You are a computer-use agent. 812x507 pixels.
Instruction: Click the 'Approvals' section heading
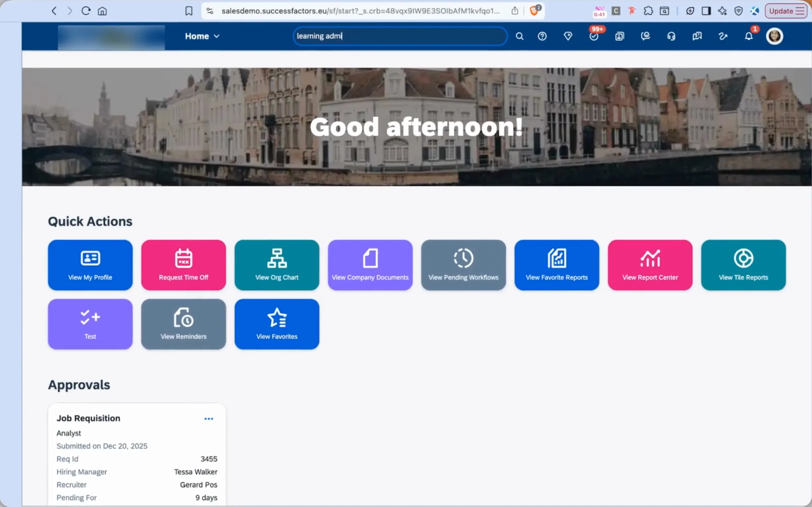point(79,385)
